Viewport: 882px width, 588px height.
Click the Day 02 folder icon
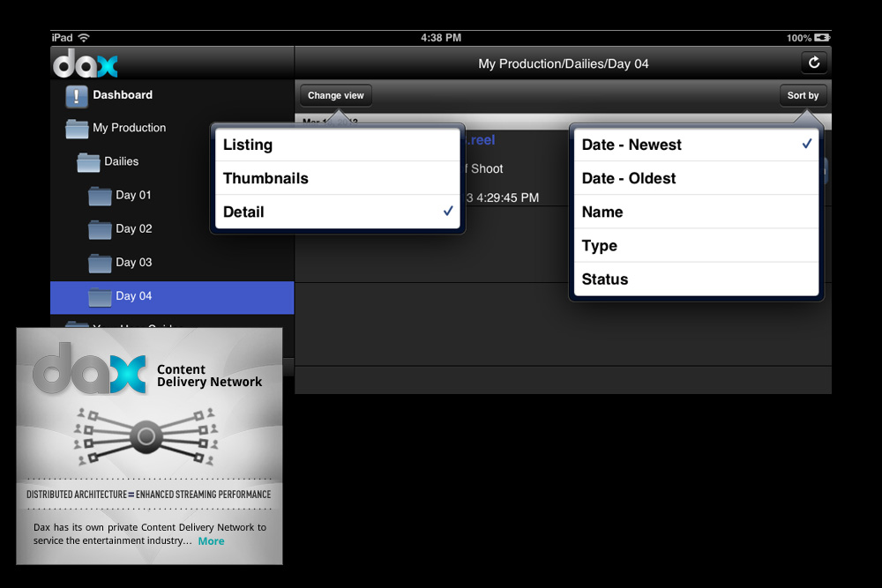tap(100, 230)
